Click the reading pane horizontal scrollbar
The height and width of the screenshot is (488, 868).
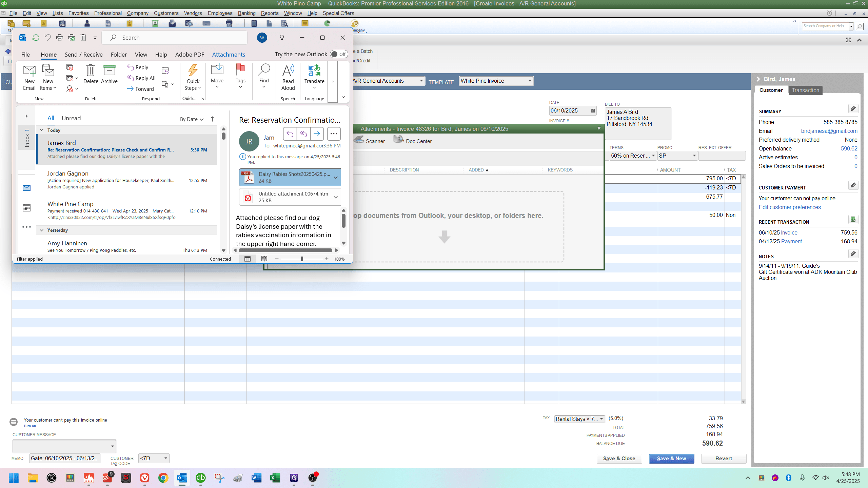point(285,250)
